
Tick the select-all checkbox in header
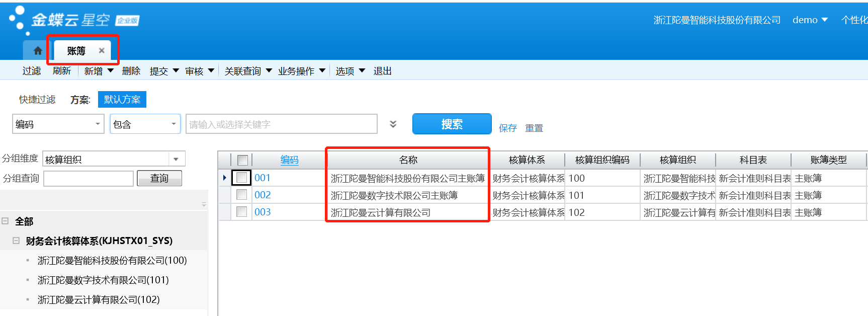242,160
